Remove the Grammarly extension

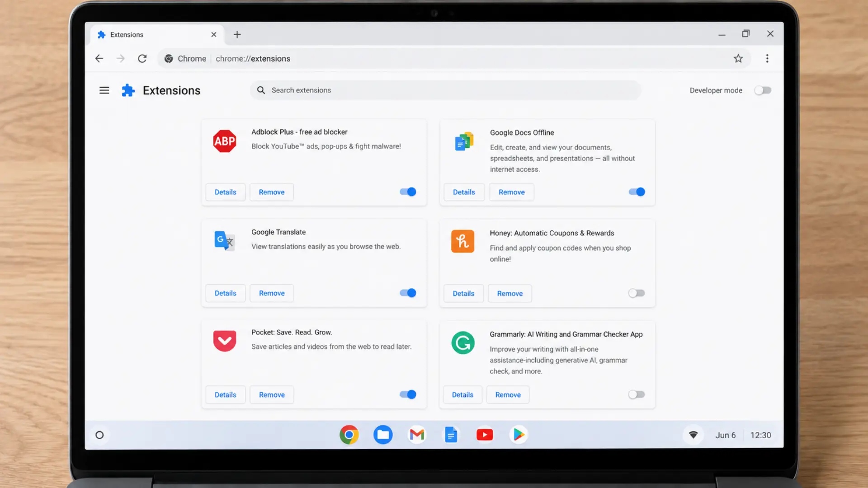click(508, 395)
